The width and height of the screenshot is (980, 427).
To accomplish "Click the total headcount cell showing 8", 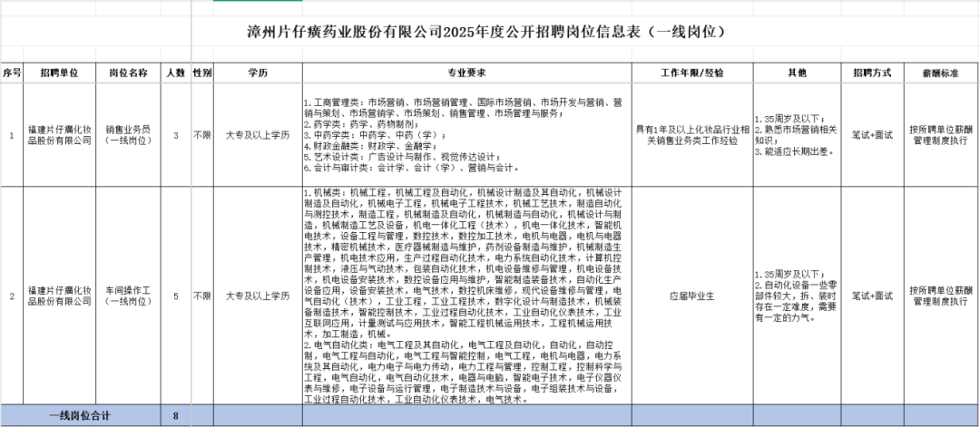I will coord(175,416).
